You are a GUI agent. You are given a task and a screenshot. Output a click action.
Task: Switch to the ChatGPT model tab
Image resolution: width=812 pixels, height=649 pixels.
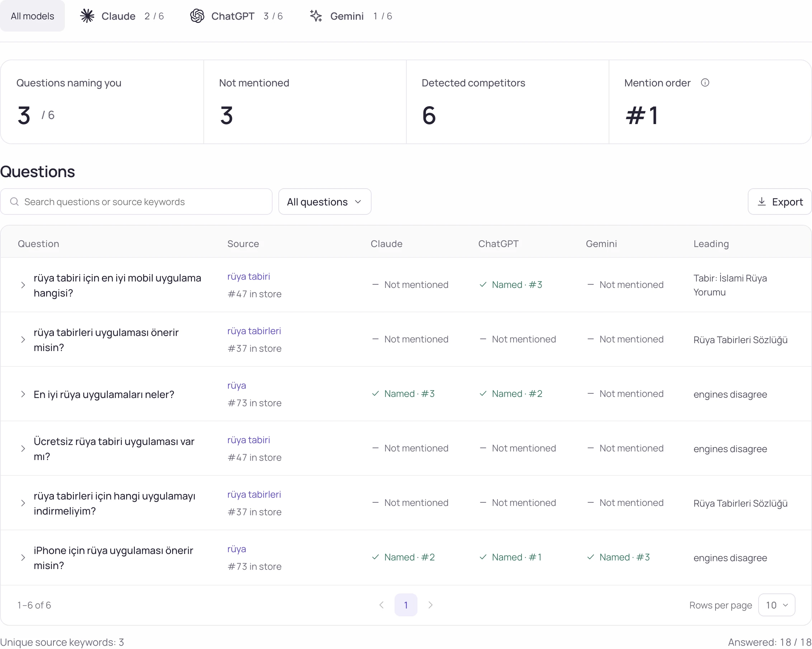(236, 16)
